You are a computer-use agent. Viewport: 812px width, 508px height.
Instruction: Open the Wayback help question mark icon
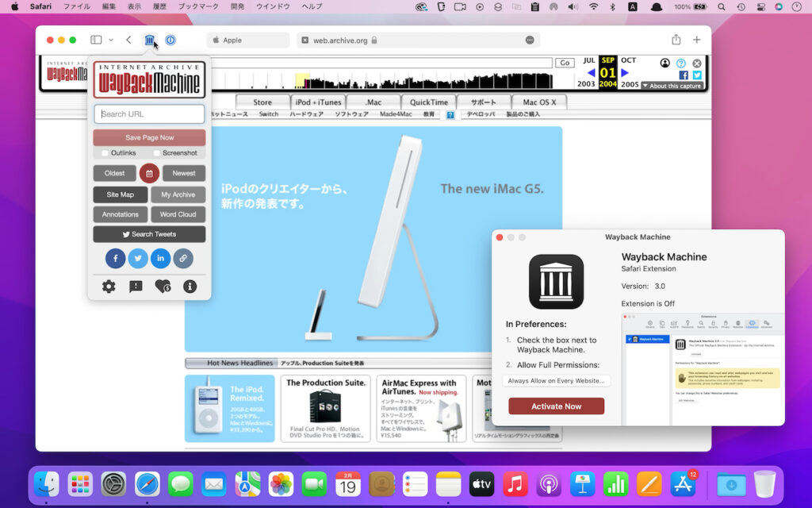[x=681, y=63]
